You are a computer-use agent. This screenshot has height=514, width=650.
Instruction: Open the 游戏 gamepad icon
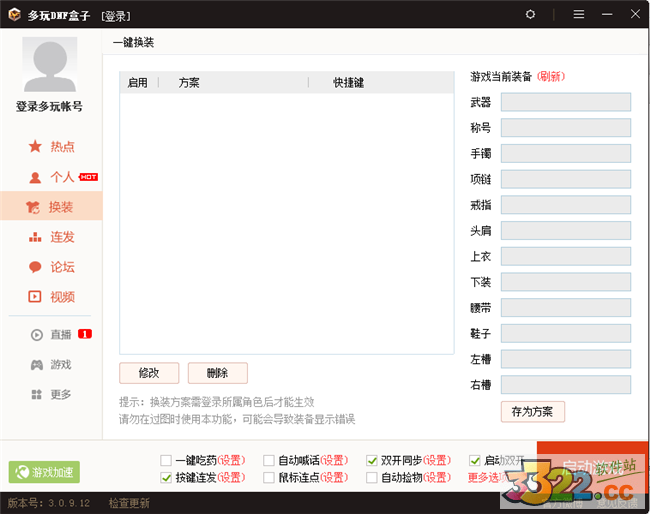click(x=36, y=365)
